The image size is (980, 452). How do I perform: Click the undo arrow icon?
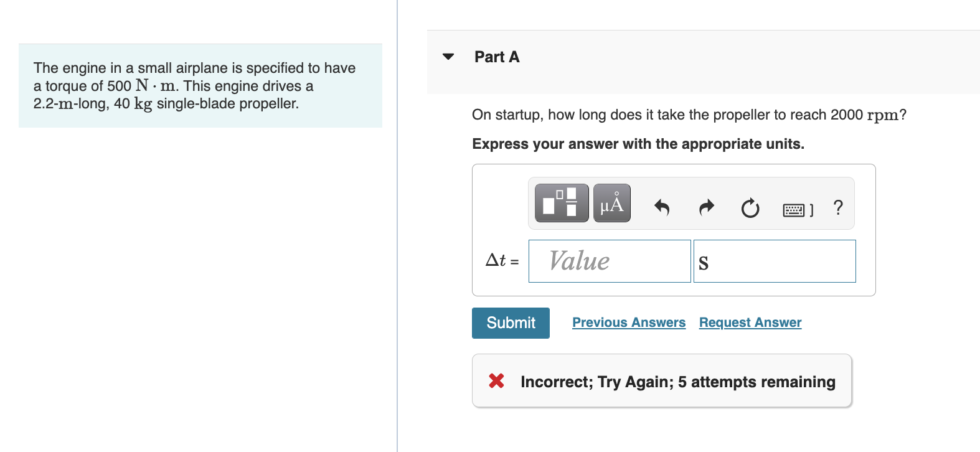coord(661,207)
